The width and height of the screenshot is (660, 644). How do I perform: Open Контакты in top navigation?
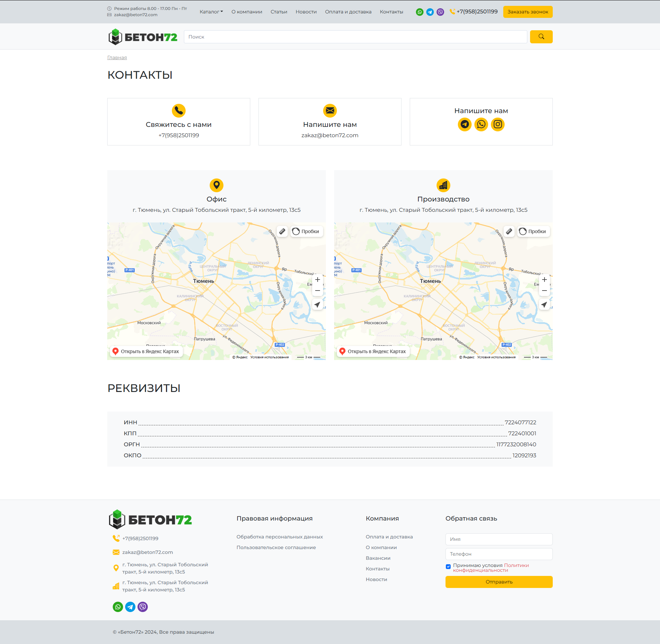[x=392, y=12]
